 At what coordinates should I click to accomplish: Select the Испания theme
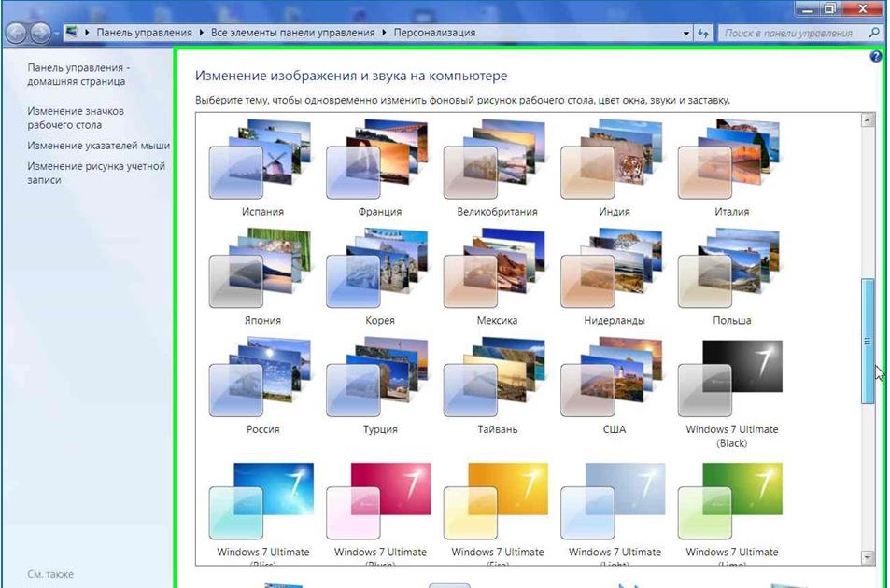click(x=262, y=168)
